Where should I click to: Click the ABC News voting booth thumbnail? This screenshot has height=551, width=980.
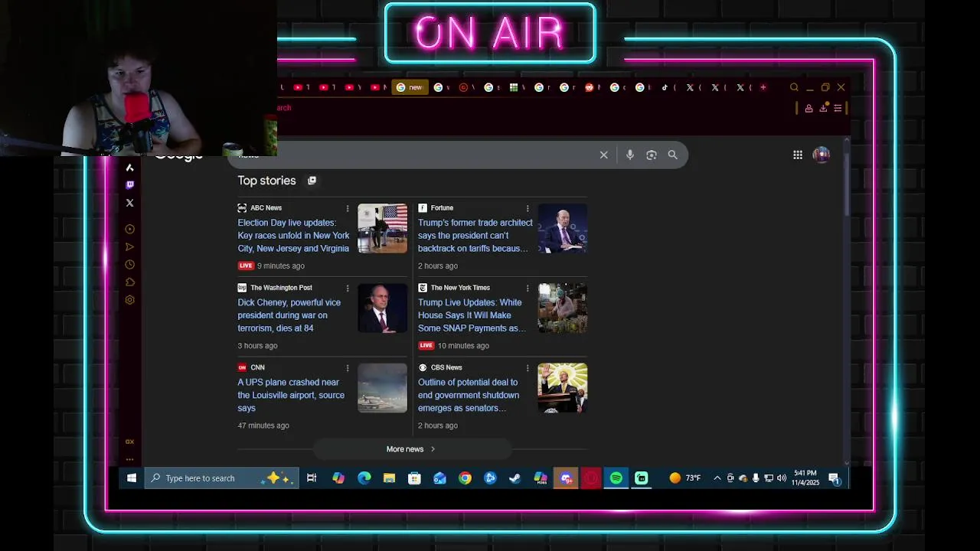coord(383,228)
